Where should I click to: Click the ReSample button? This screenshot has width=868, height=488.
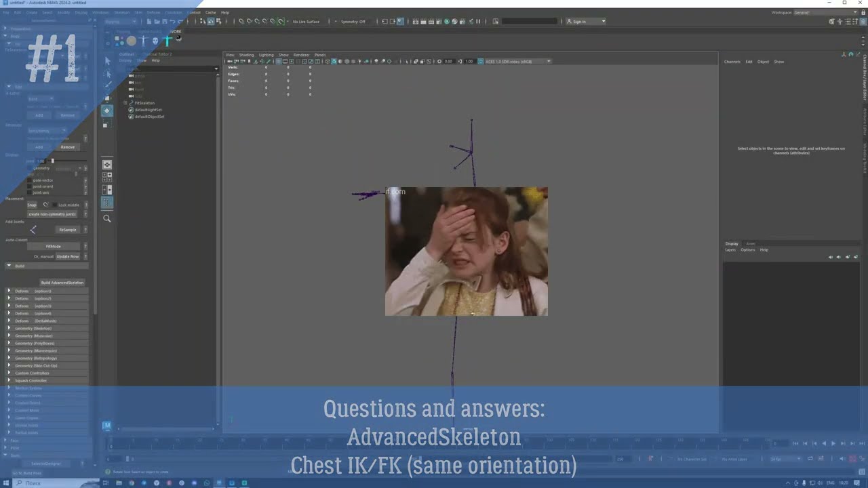(x=68, y=230)
